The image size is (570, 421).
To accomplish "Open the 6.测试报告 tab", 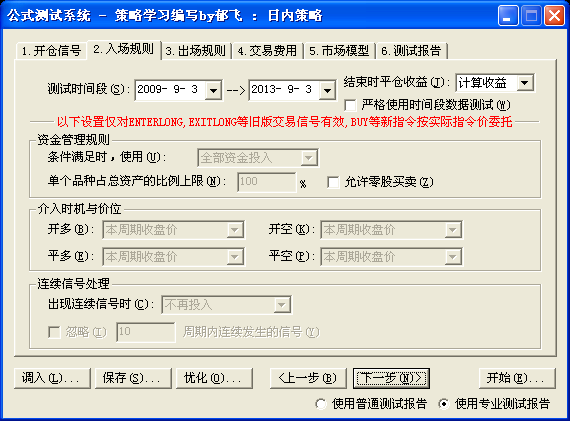I will (411, 51).
